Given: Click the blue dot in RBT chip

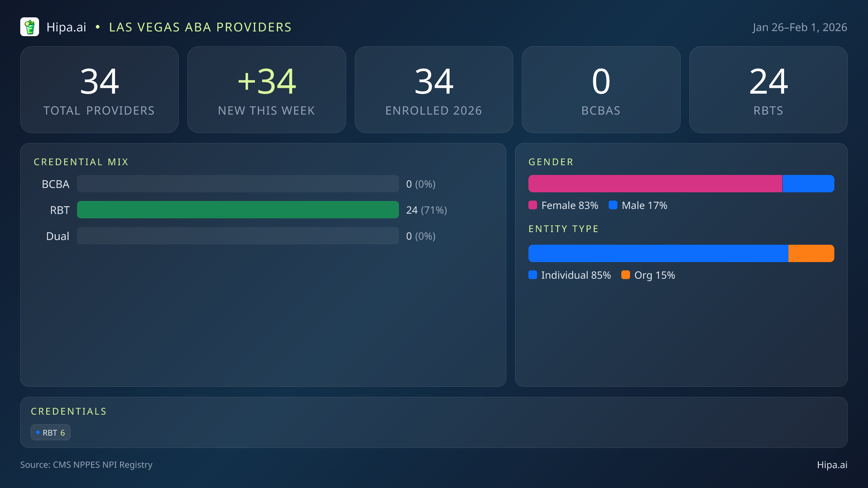Looking at the screenshot, I should tap(38, 433).
